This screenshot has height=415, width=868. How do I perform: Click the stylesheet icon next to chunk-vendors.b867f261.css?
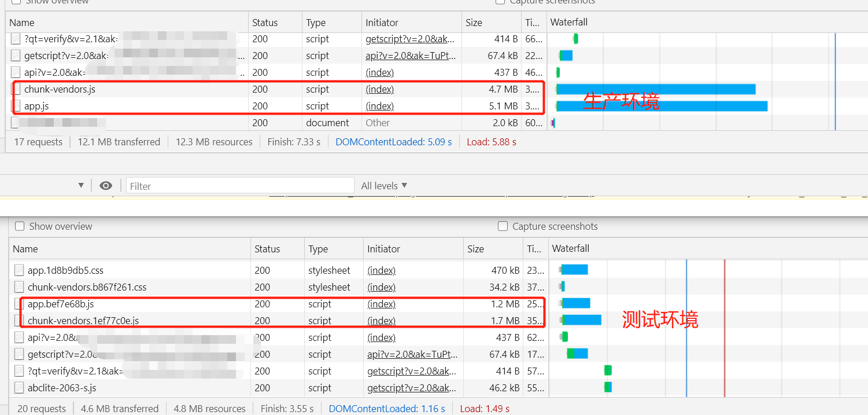17,287
